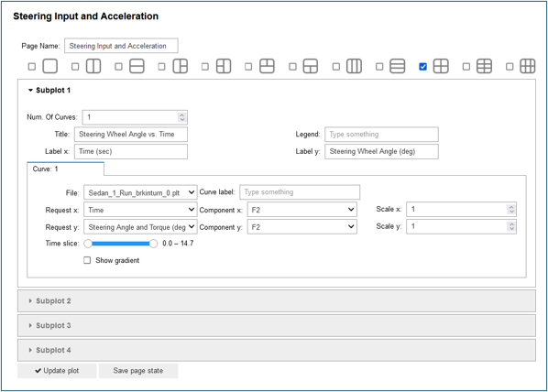Pick the three-column grid layout icon
Image resolution: width=548 pixels, height=392 pixels.
click(527, 66)
